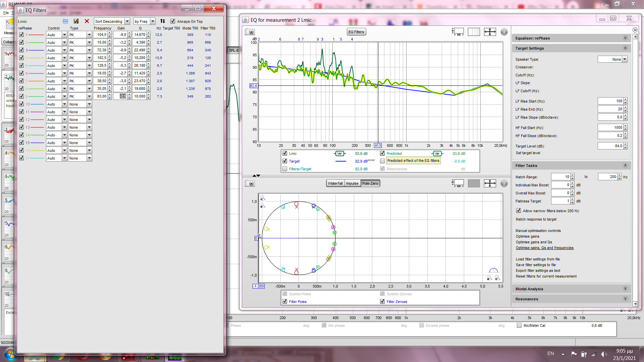Click the EQ Filters button
The image size is (644, 362).
(x=356, y=32)
